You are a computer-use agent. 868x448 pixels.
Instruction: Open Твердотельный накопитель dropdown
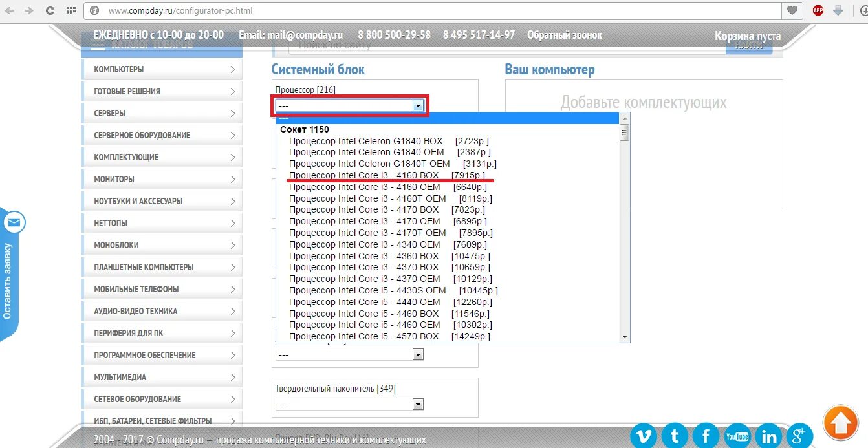coord(349,405)
